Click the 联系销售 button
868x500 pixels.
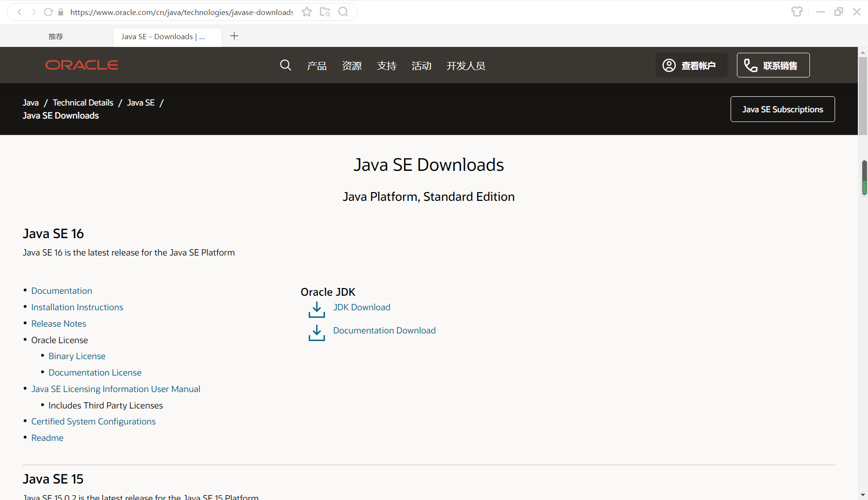(x=773, y=65)
